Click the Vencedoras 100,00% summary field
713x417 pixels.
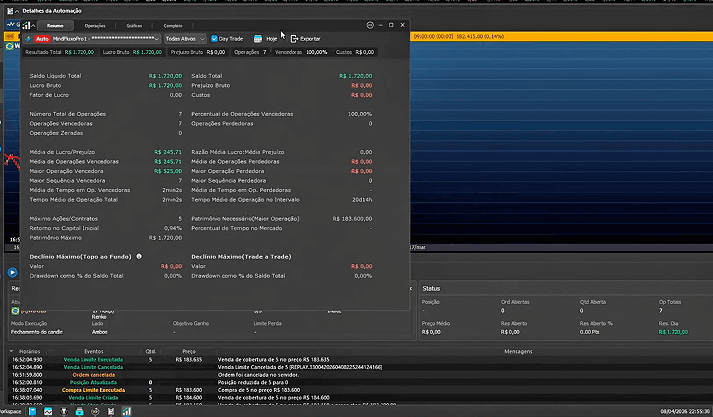coord(301,52)
